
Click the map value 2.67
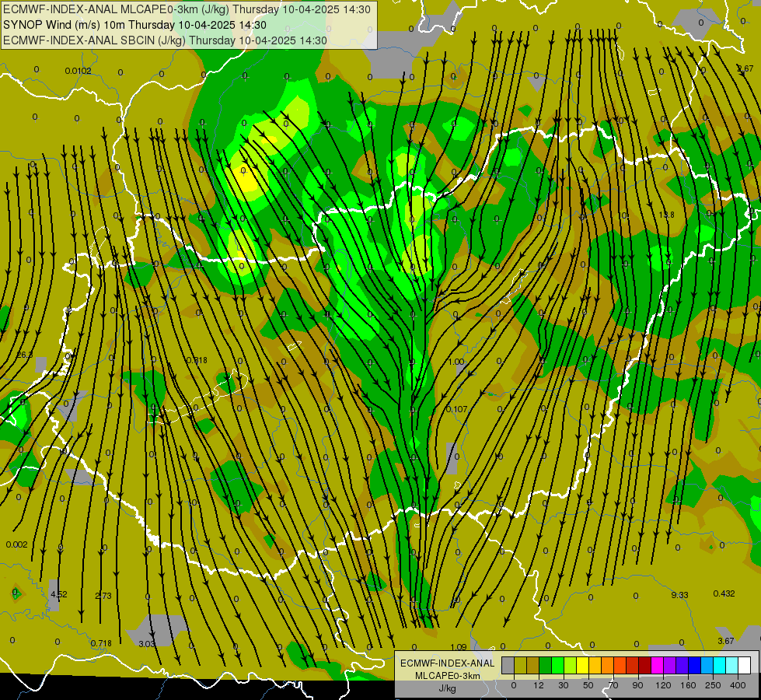click(745, 68)
